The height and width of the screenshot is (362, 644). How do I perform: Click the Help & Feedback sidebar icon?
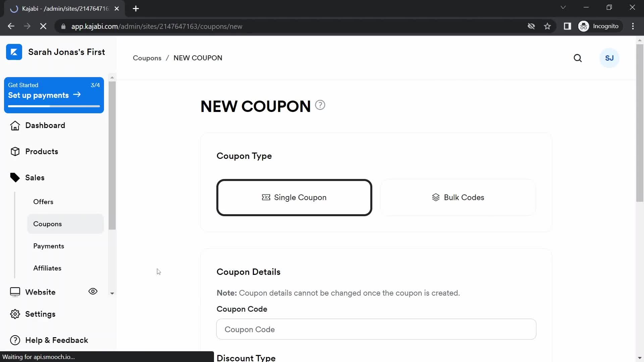pyautogui.click(x=15, y=340)
